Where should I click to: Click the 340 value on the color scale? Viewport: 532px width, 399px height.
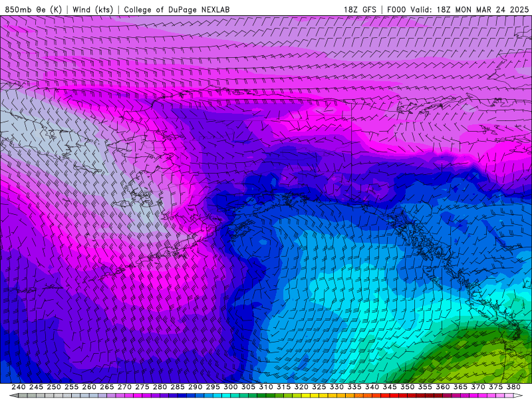[x=372, y=387]
